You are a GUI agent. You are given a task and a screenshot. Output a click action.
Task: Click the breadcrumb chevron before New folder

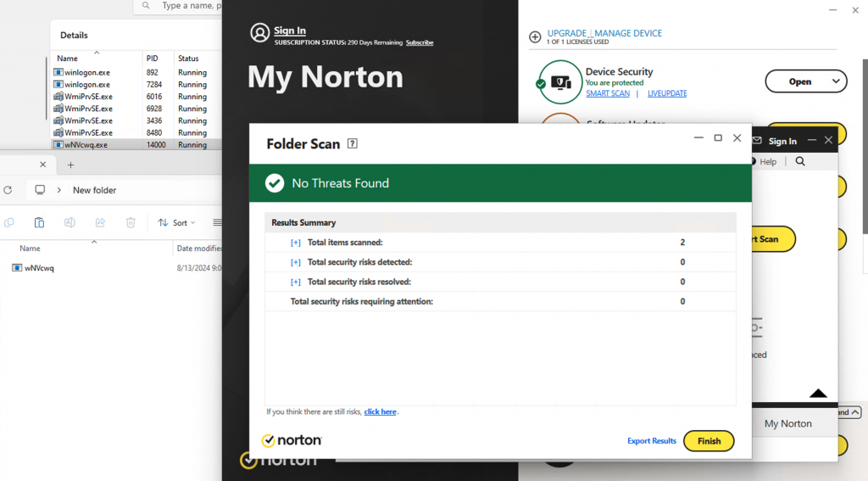pos(58,190)
